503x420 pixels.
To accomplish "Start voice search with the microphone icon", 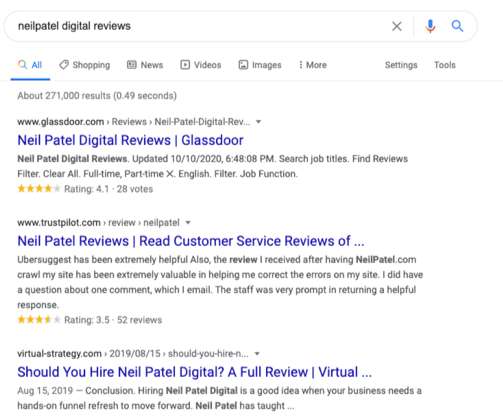I will [x=430, y=26].
